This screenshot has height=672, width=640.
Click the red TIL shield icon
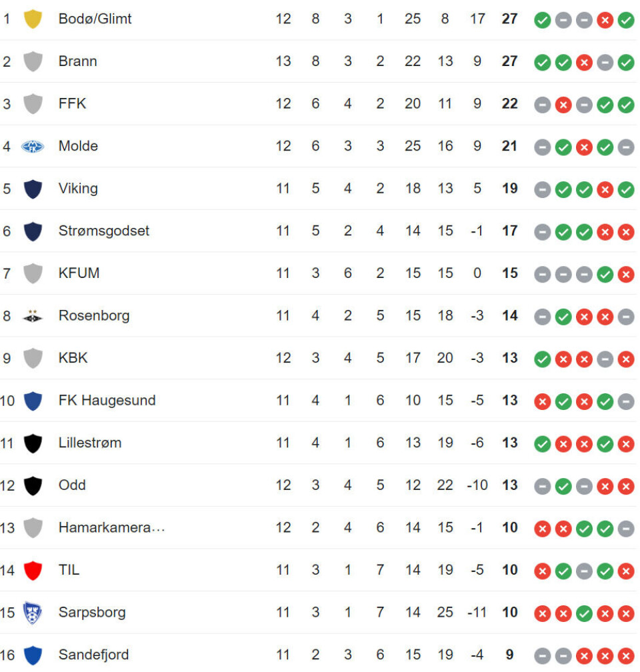pos(33,570)
